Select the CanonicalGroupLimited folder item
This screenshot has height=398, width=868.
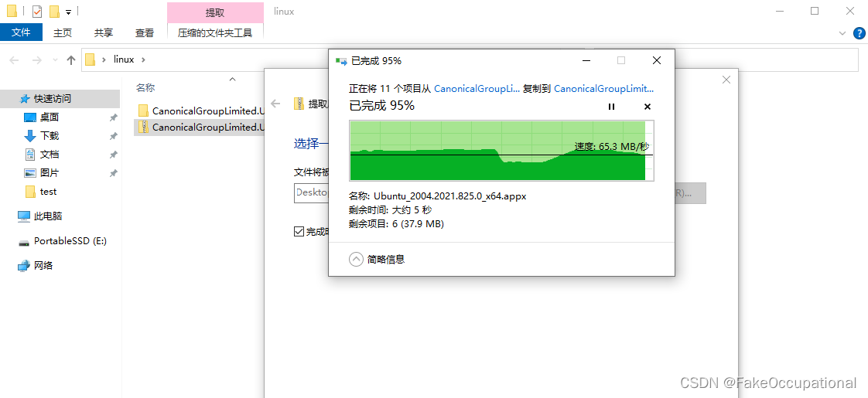200,111
